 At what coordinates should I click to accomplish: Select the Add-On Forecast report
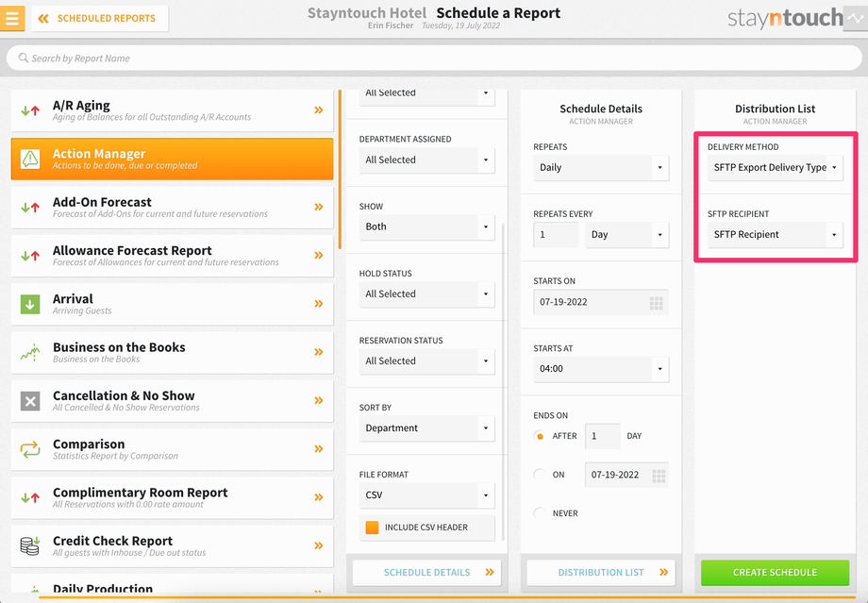(172, 207)
